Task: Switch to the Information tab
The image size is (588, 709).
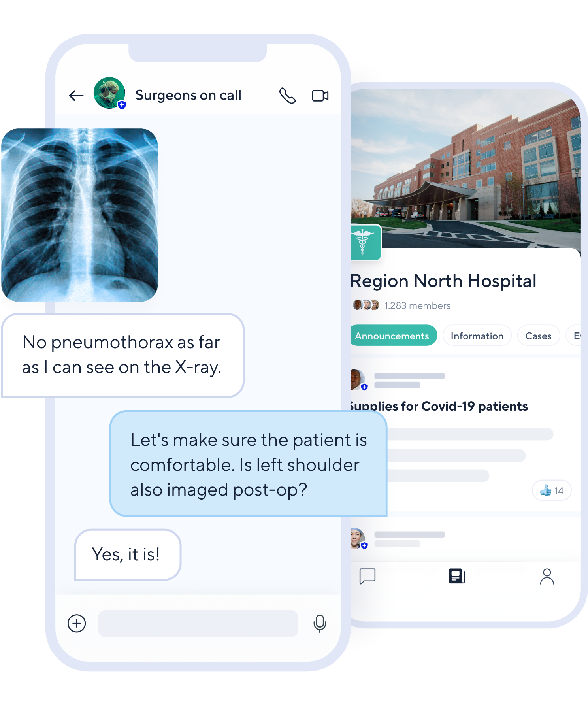Action: 477,336
